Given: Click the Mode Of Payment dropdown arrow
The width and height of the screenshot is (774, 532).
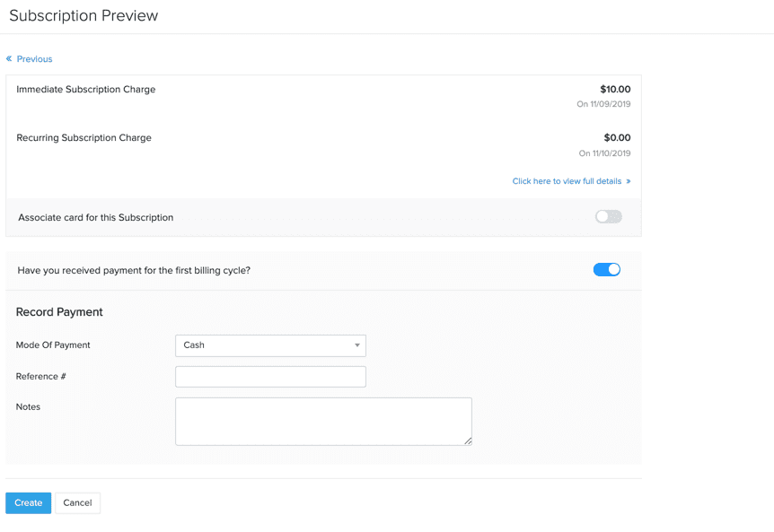Looking at the screenshot, I should coord(356,345).
